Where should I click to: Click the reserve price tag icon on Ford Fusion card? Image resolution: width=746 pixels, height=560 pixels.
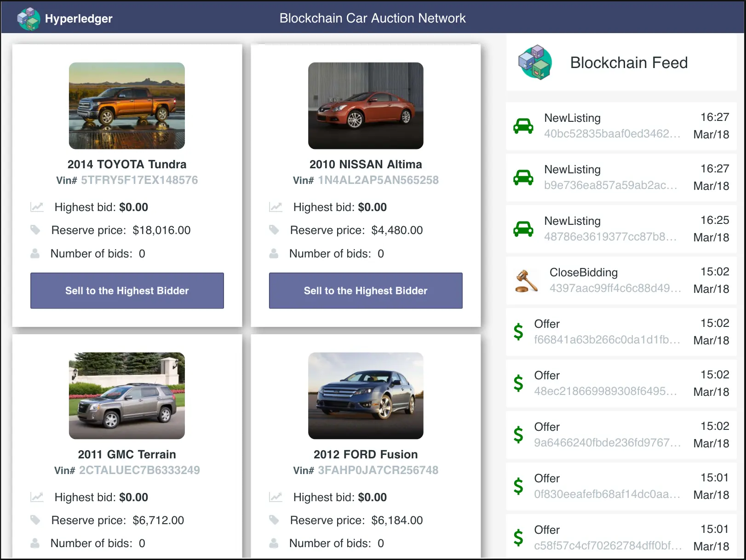[x=274, y=520]
